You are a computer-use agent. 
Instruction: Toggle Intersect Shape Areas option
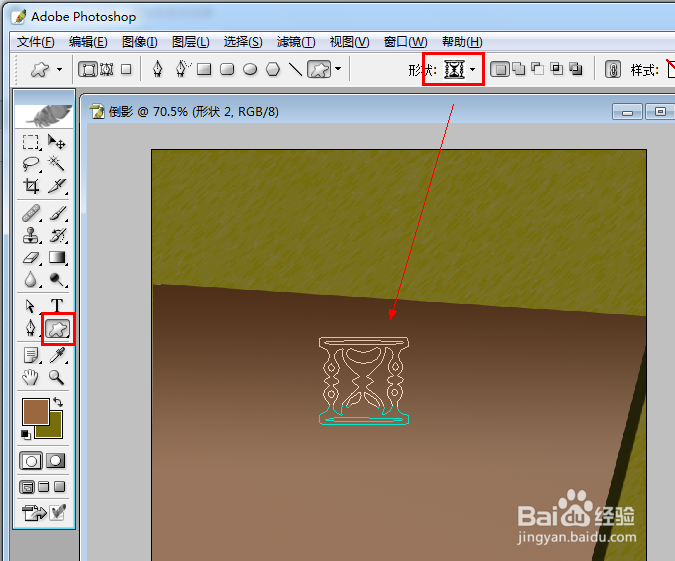[557, 69]
